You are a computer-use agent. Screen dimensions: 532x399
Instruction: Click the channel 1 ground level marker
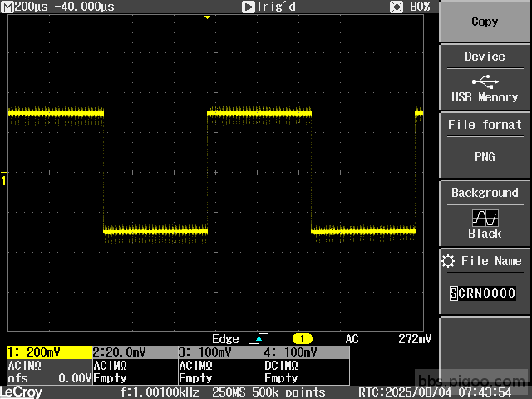tap(3, 180)
